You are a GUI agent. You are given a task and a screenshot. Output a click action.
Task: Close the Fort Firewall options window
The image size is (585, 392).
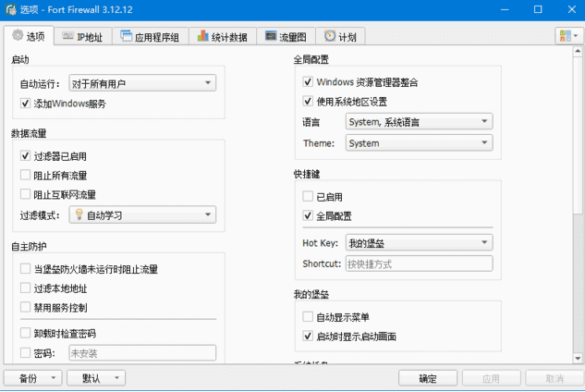571,9
